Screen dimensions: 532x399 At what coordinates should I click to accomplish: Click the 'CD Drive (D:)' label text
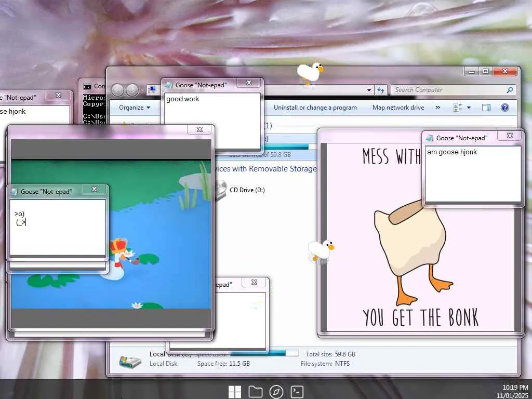[x=247, y=190]
